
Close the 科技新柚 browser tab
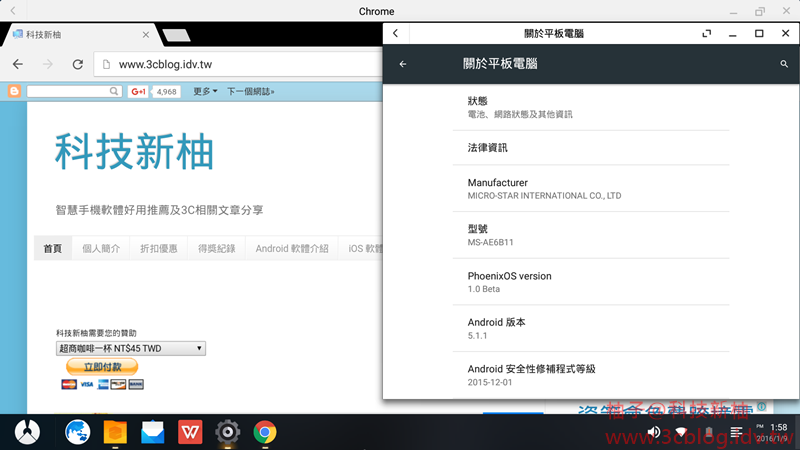click(x=146, y=35)
